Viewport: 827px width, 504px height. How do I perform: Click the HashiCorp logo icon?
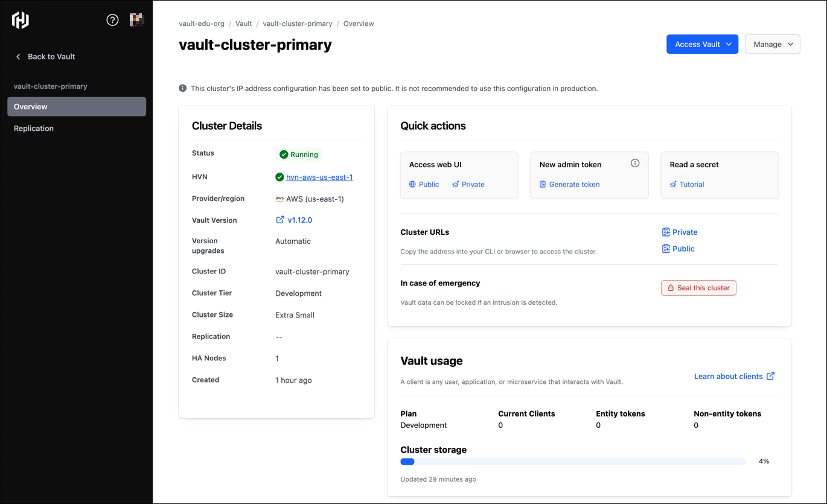21,20
